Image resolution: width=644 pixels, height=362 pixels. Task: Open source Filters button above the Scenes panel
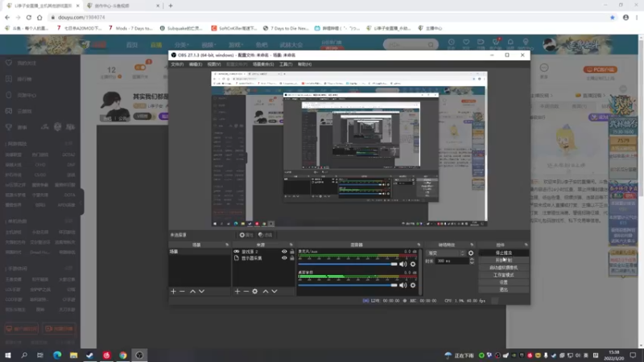click(x=266, y=235)
